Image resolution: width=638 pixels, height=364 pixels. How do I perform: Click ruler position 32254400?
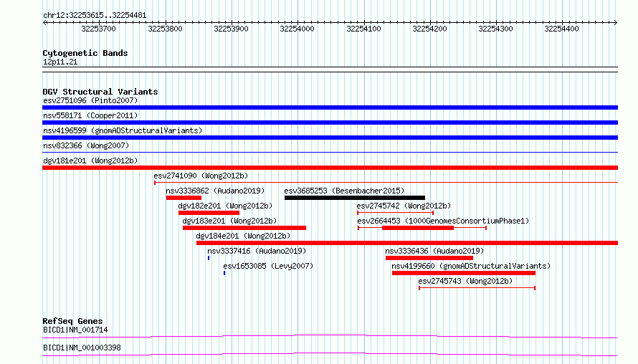coord(561,29)
